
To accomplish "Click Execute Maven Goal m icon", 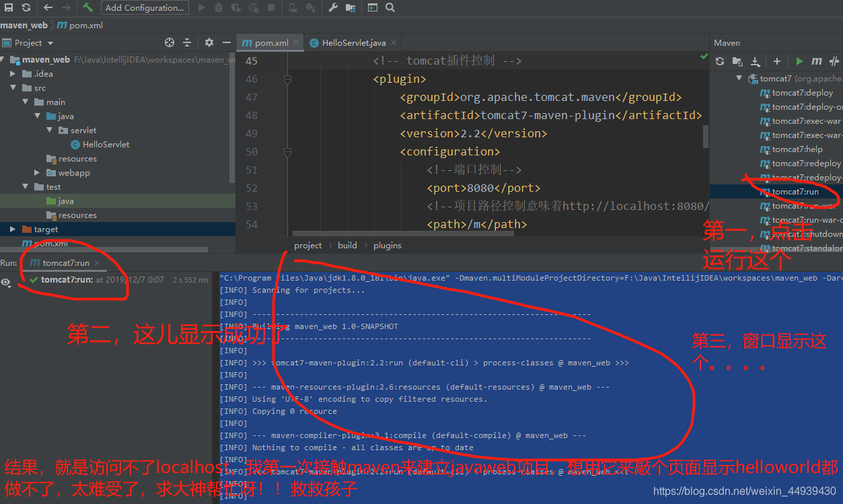I will click(x=817, y=61).
